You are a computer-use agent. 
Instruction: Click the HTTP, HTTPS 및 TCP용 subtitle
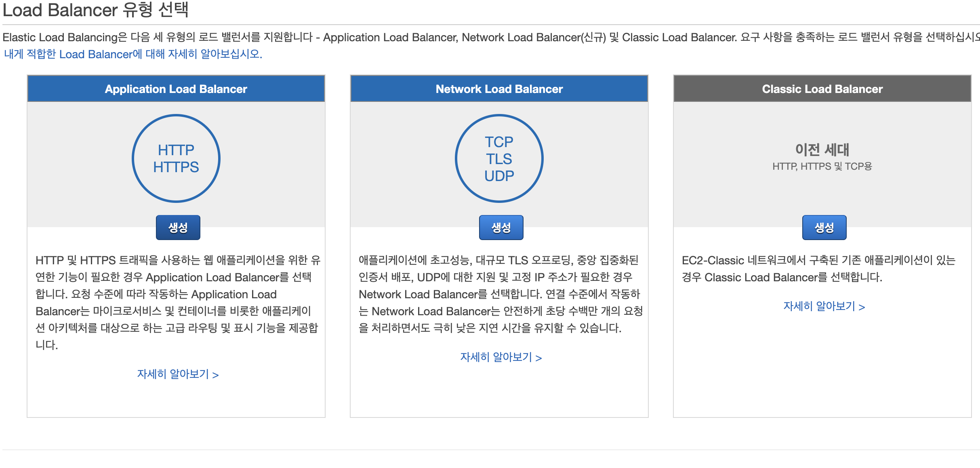tap(822, 167)
